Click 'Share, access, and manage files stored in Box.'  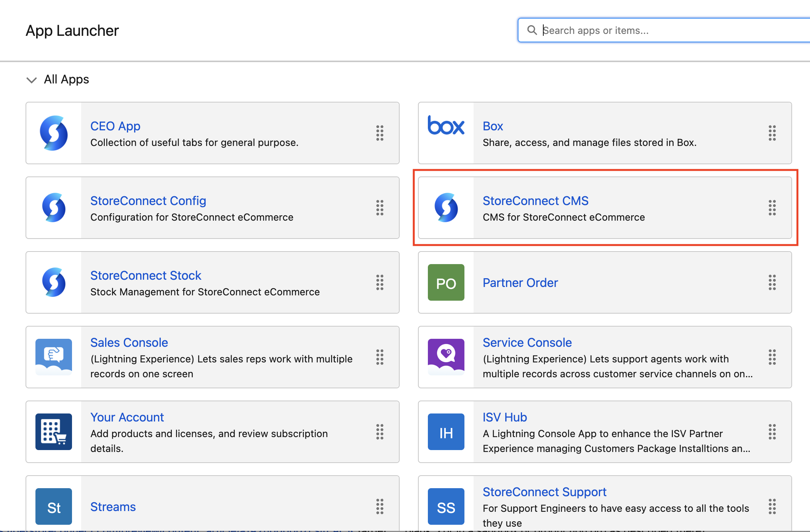(590, 143)
